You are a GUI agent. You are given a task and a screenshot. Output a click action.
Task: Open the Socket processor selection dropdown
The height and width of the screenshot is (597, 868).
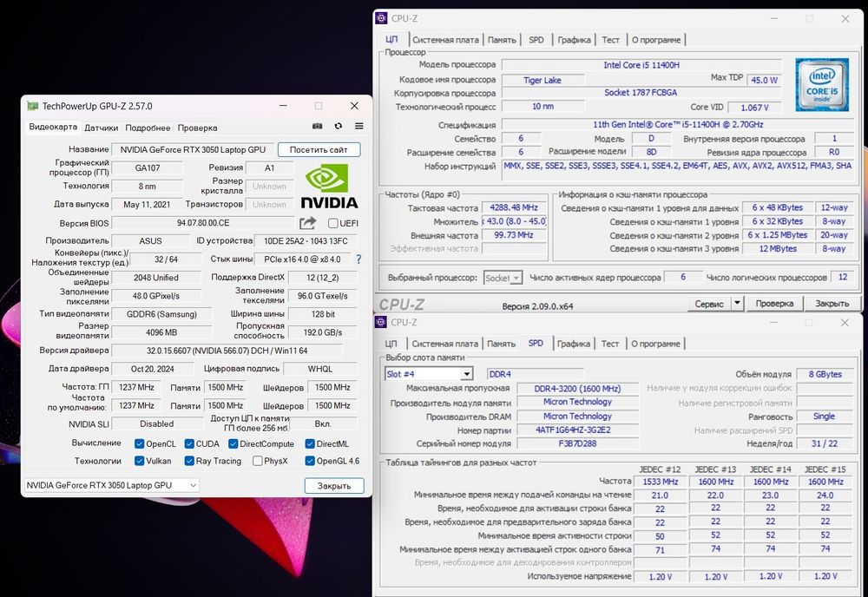[x=503, y=278]
